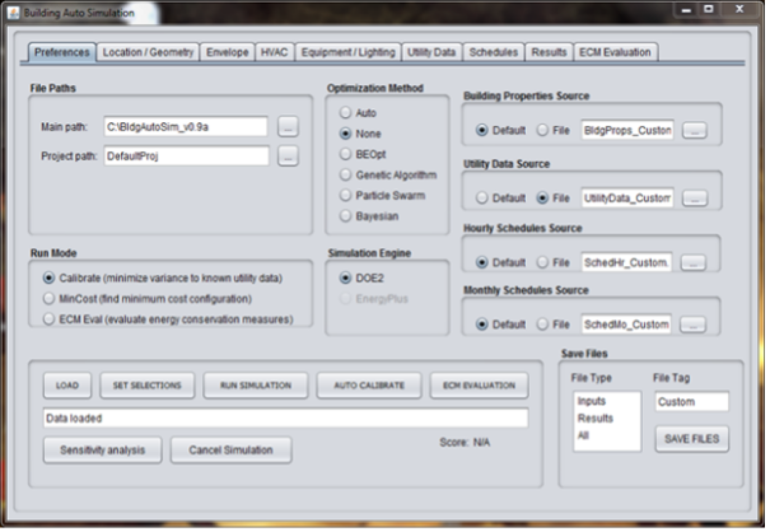Image resolution: width=770 pixels, height=532 pixels.
Task: Browse for Monthly Schedules file
Action: tap(693, 325)
